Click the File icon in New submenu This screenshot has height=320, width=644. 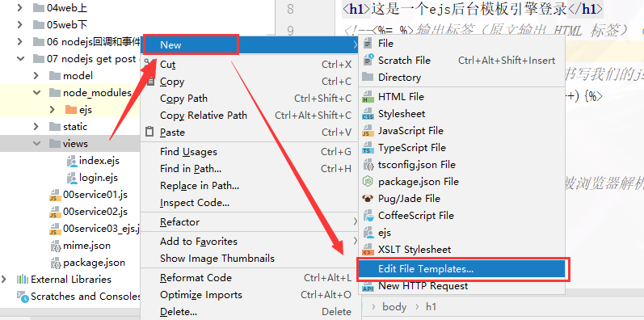(x=368, y=44)
